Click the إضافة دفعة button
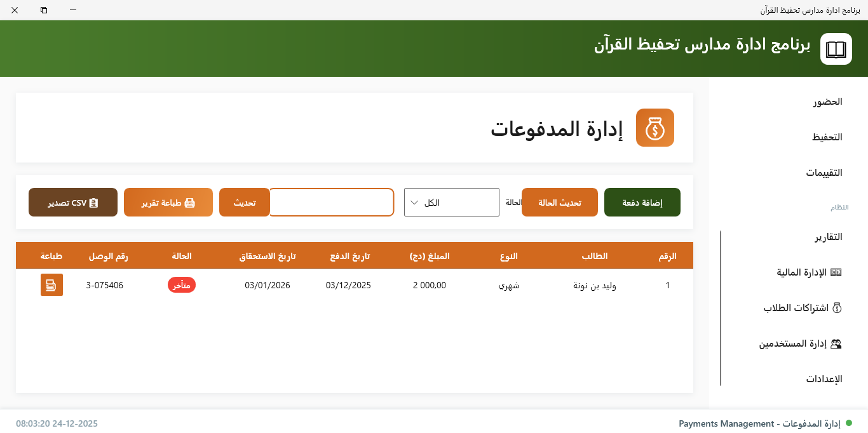Image resolution: width=868 pixels, height=433 pixels. [x=642, y=202]
